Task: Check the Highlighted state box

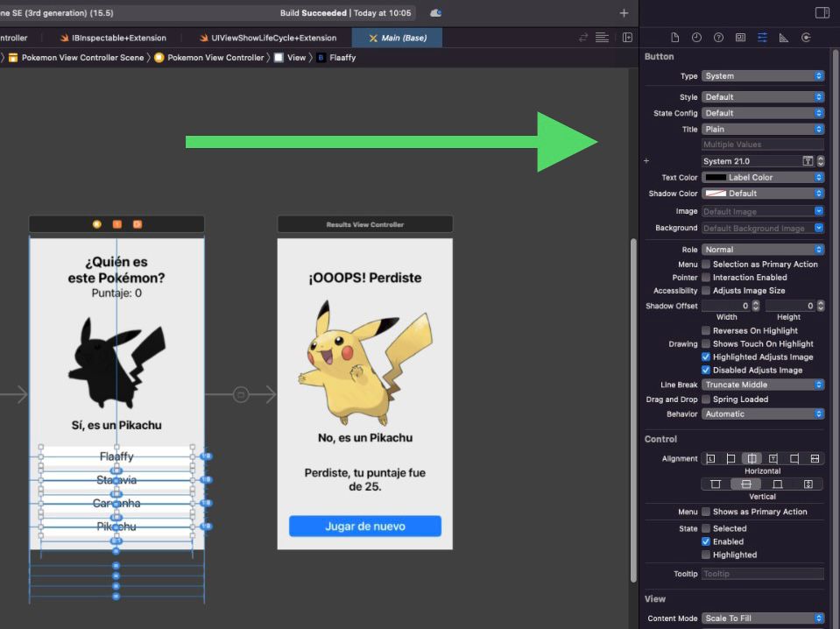Action: click(x=706, y=555)
